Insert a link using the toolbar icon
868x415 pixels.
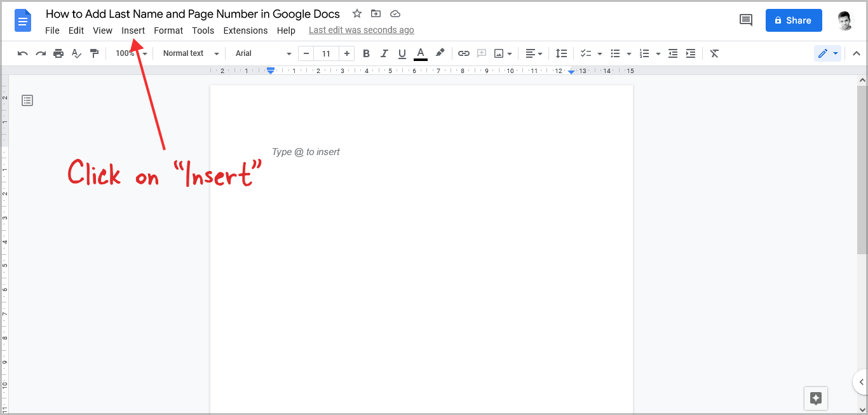(463, 53)
